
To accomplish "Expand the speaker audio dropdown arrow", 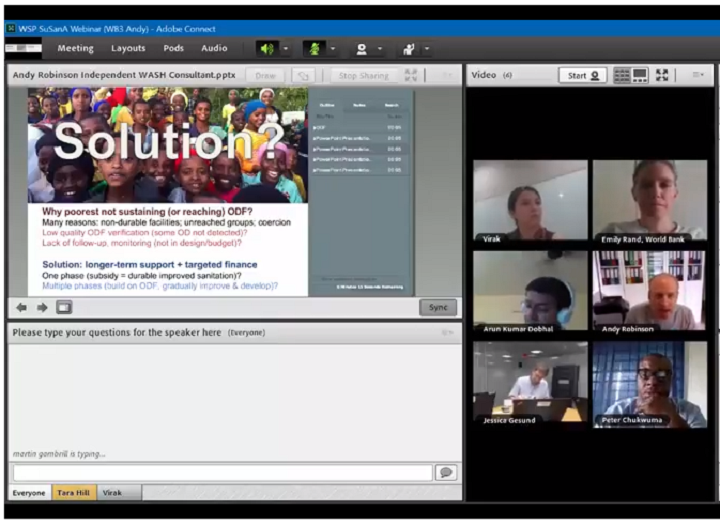I will click(286, 48).
